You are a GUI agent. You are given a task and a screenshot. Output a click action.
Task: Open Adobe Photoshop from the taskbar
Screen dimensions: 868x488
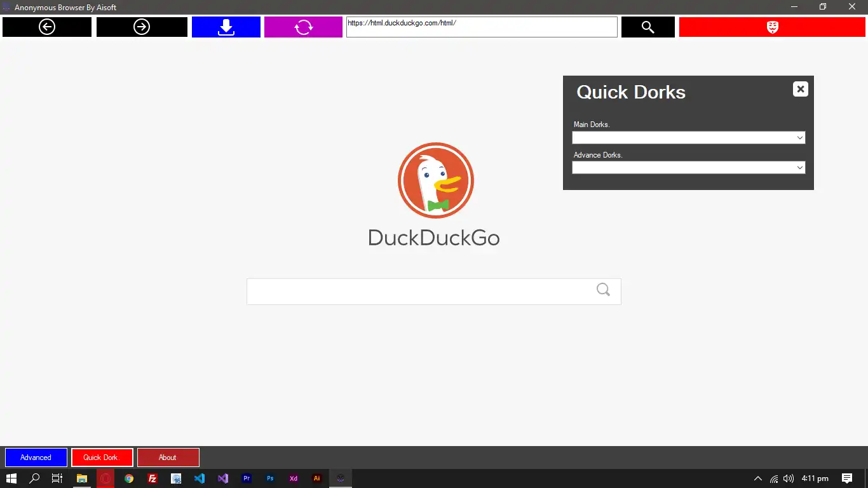pos(270,478)
